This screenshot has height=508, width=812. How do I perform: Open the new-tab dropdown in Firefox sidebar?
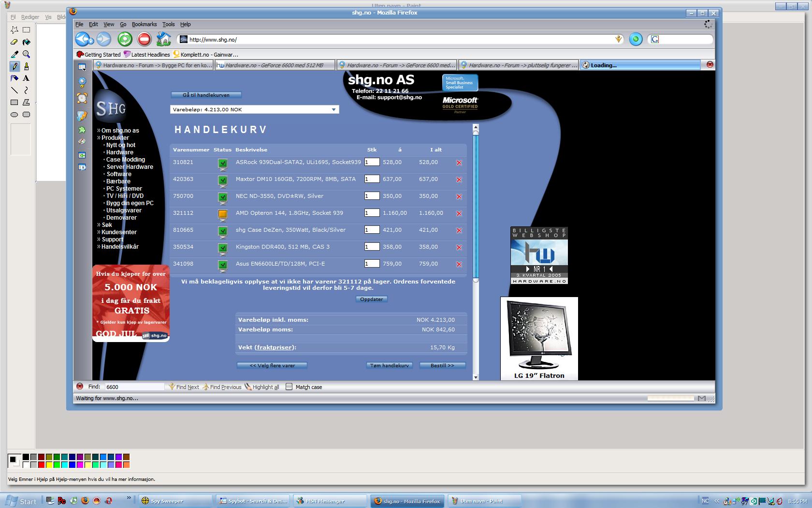coord(82,67)
